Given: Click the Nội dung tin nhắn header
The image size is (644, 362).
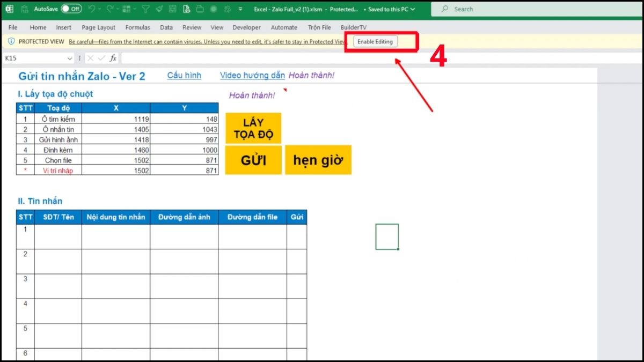Looking at the screenshot, I should click(x=116, y=217).
